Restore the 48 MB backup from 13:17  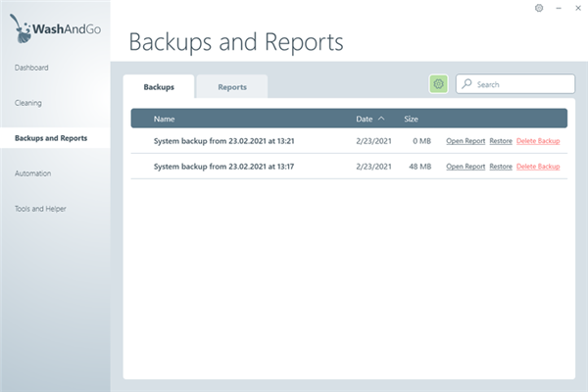(501, 167)
